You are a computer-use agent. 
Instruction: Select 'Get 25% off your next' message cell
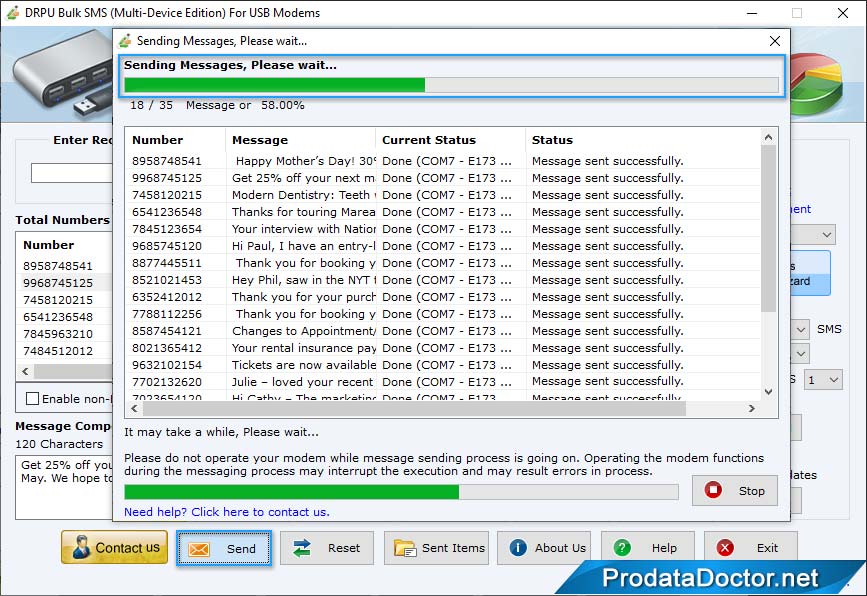[x=303, y=178]
